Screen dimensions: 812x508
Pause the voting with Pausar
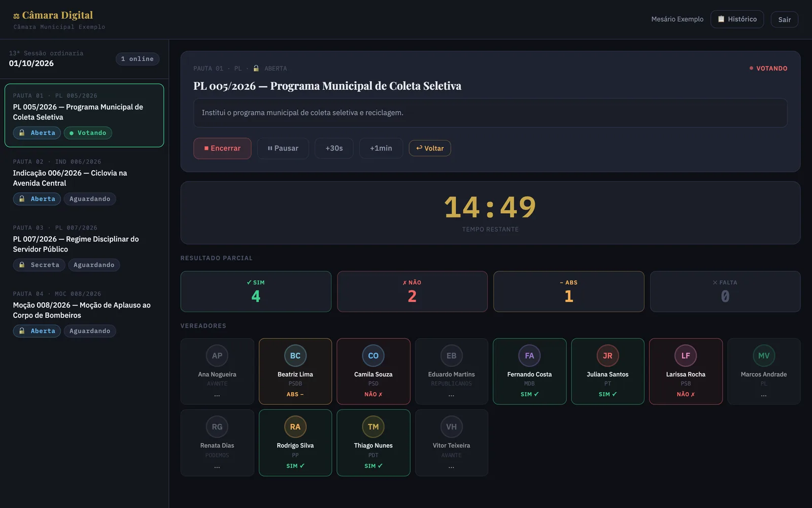[x=283, y=148]
